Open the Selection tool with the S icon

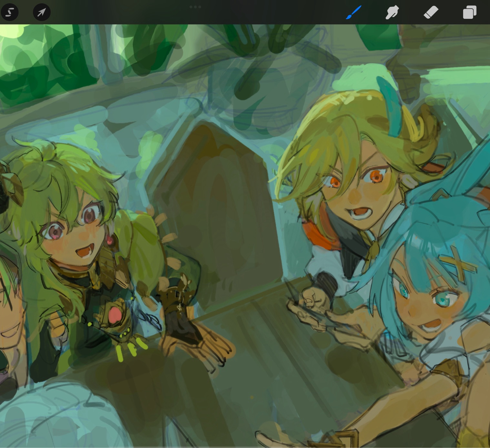pos(9,13)
